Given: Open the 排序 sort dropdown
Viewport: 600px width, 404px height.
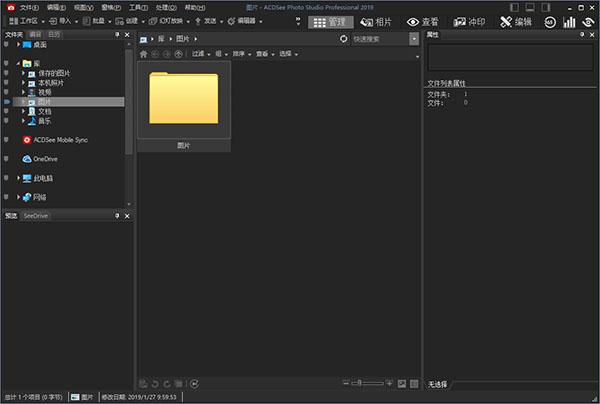Looking at the screenshot, I should point(241,54).
